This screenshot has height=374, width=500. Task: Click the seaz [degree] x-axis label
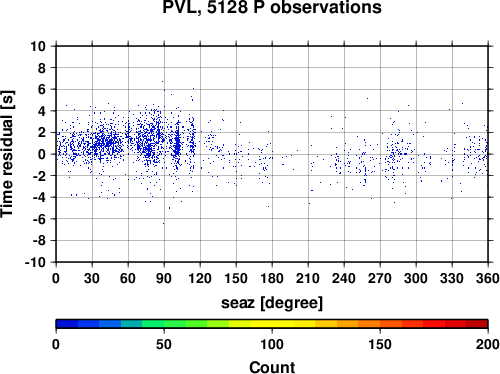(272, 303)
